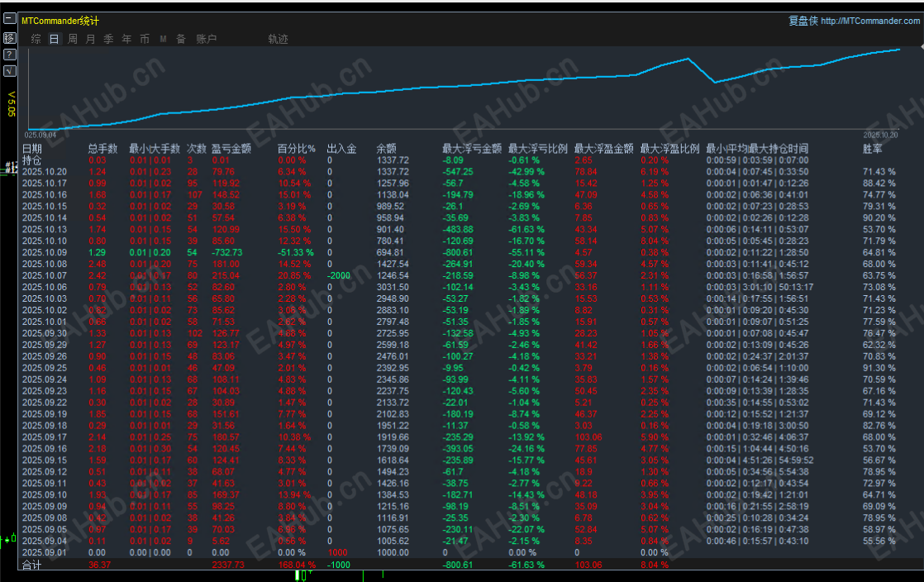Click the 0:00:03 | 3:01:10 | 50:13:17 holding time
Screen dimensions: 924x582
click(760, 287)
